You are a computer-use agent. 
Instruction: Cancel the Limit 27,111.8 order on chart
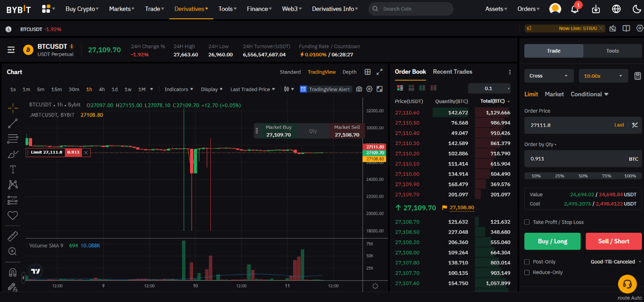(86, 153)
